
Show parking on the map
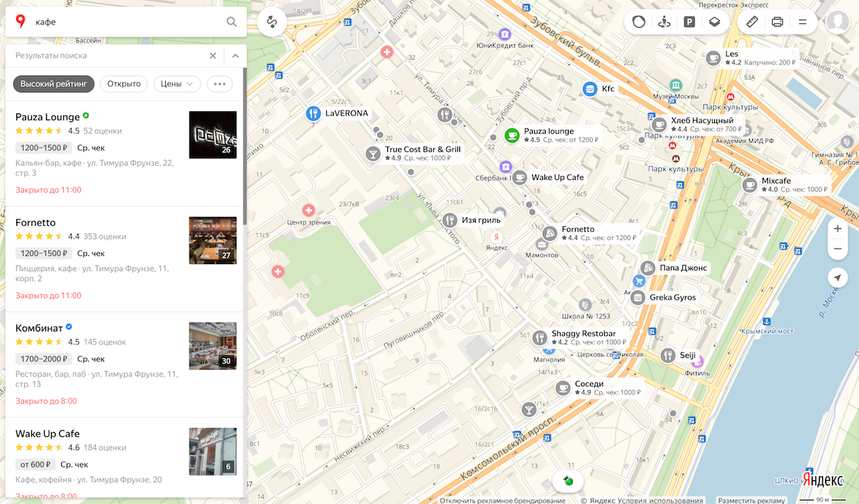[x=689, y=22]
